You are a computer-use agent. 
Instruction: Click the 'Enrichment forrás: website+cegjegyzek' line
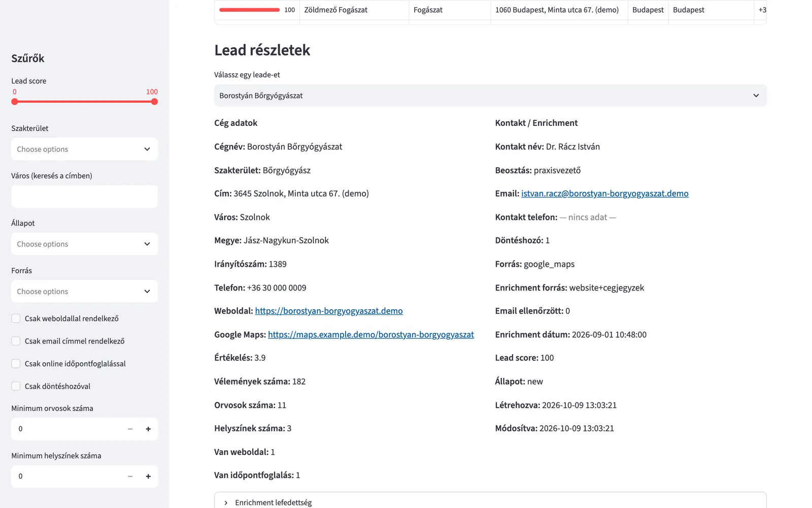569,288
